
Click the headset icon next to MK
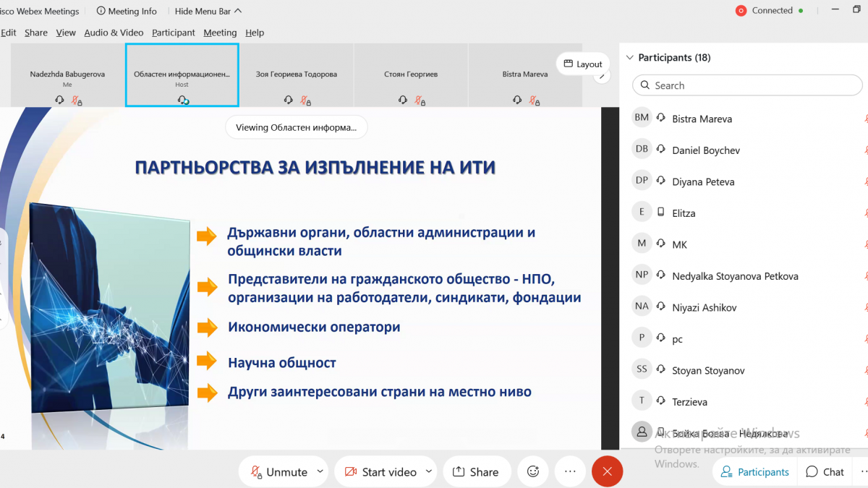(x=660, y=244)
